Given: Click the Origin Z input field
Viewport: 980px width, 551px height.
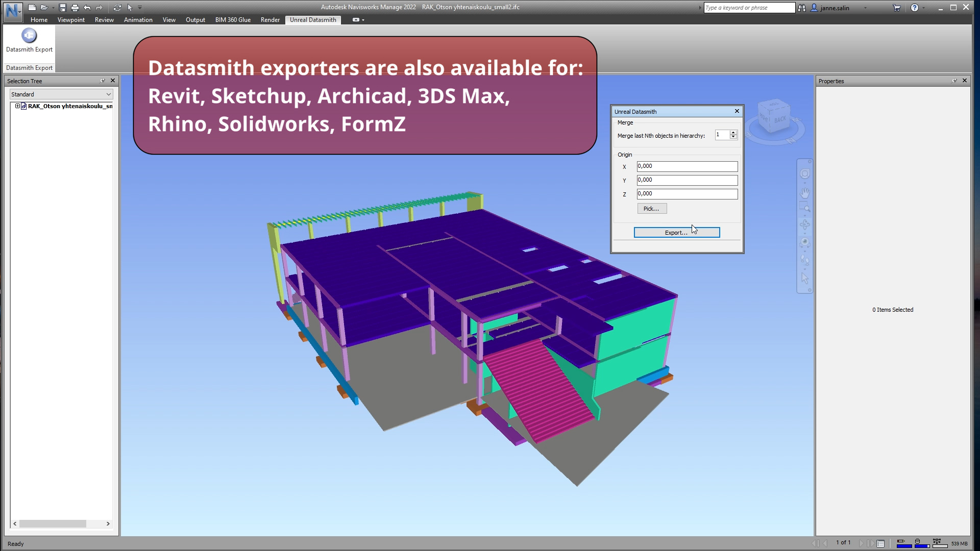Looking at the screenshot, I should (x=687, y=194).
